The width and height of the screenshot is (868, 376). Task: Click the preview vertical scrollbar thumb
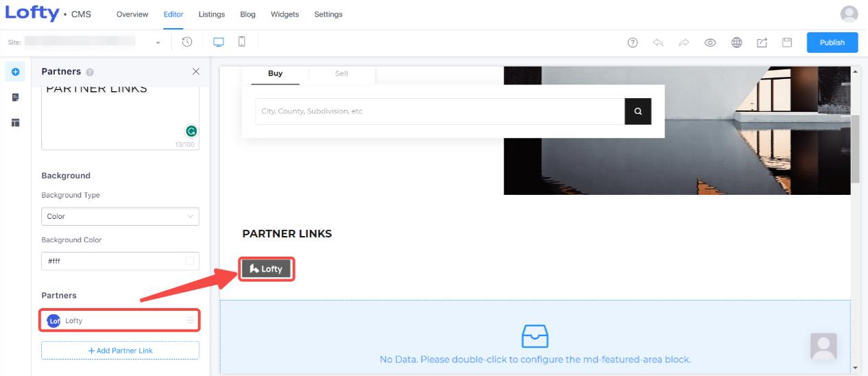855,149
